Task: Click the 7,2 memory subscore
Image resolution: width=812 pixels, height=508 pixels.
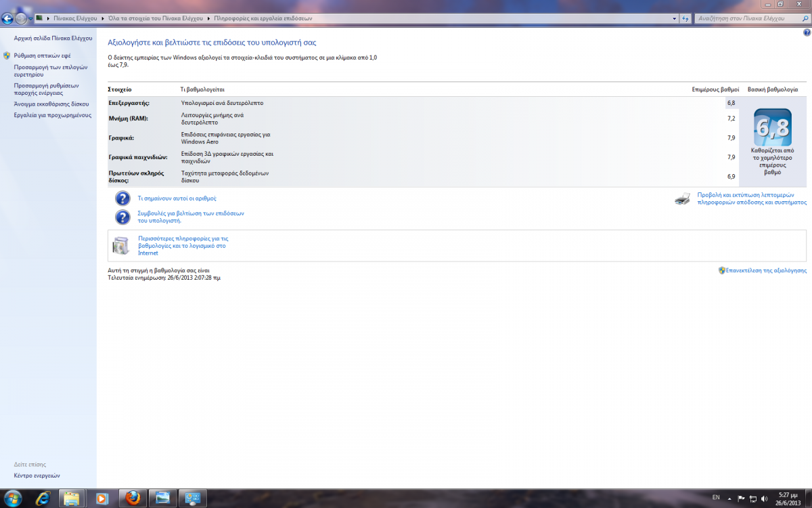Action: tap(731, 119)
